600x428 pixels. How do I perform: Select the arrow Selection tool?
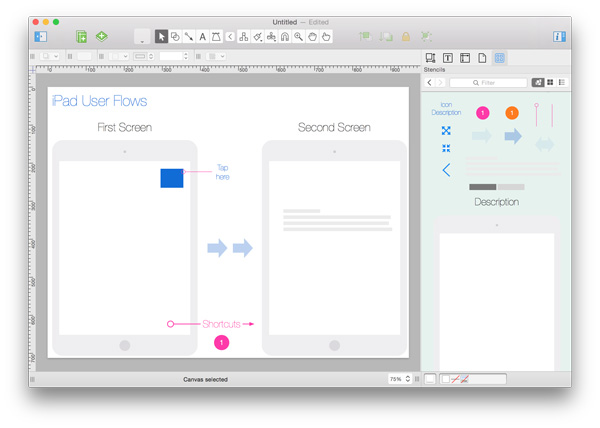[161, 37]
